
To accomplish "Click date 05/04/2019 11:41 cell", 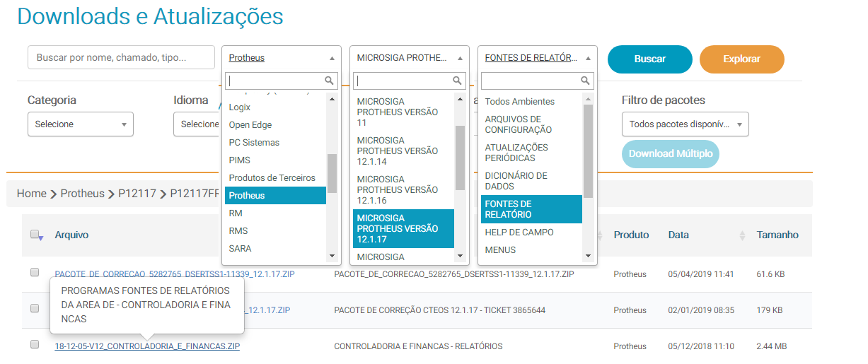I will 701,274.
